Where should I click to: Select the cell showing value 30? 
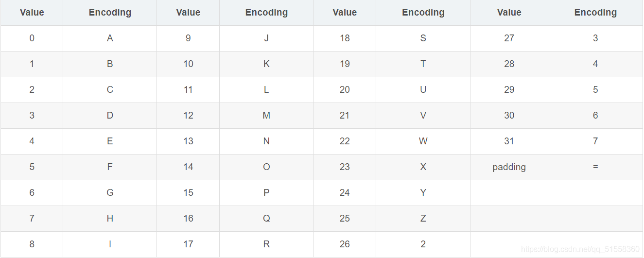coord(509,116)
